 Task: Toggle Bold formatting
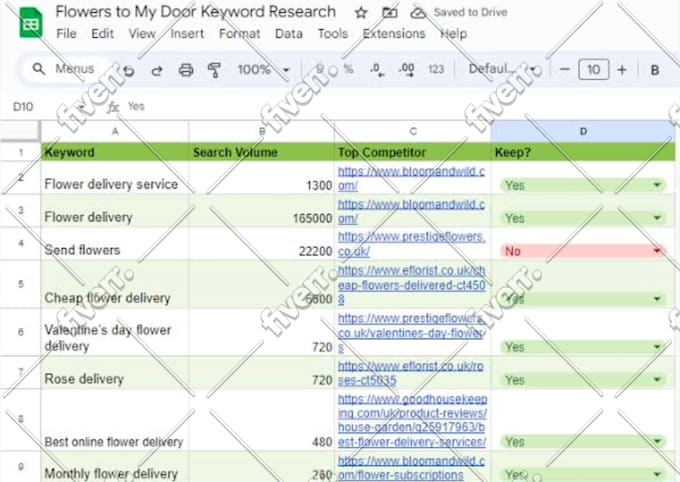pos(655,70)
